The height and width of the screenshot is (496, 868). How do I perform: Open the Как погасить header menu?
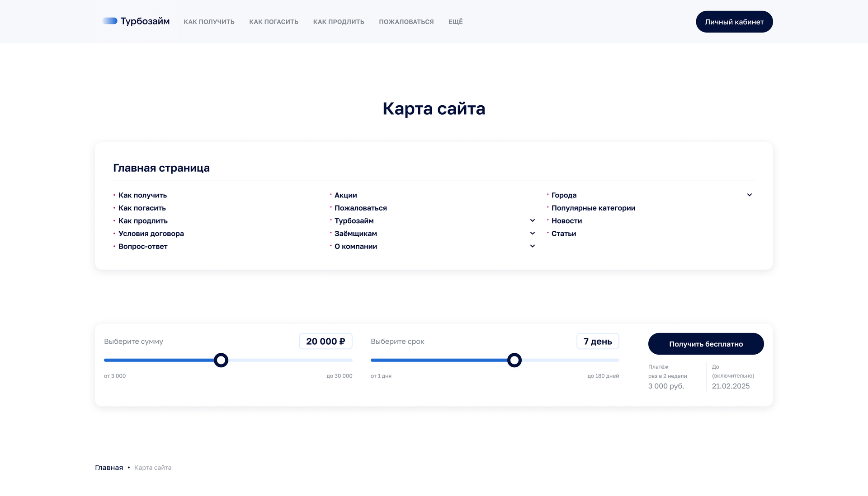pyautogui.click(x=274, y=22)
